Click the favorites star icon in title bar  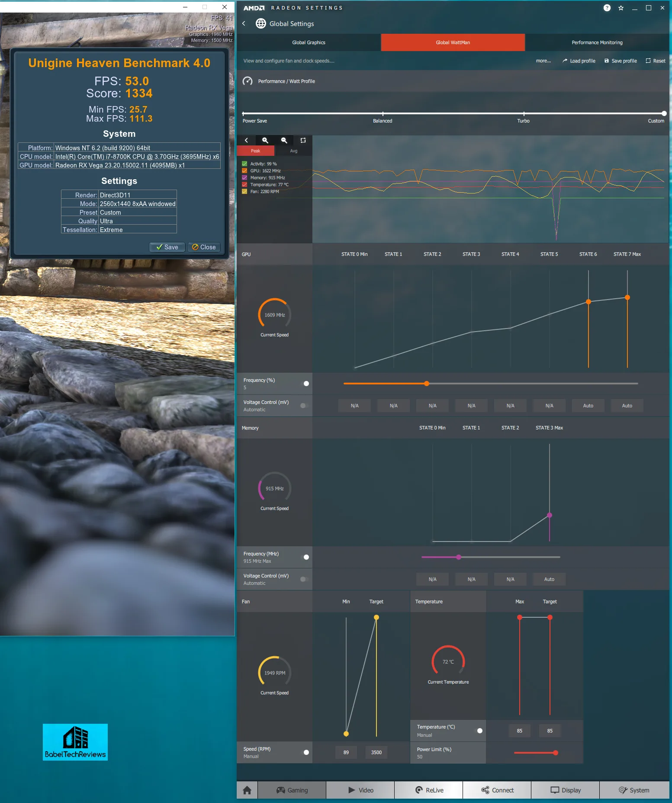coord(621,8)
